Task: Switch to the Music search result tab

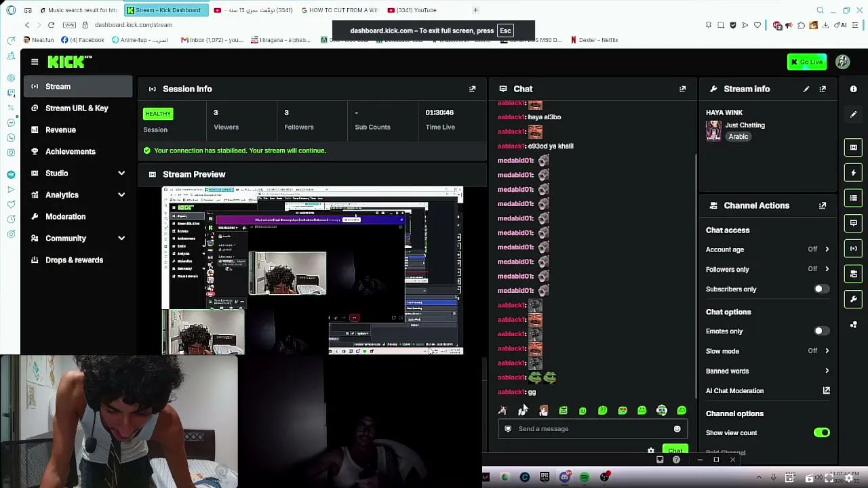Action: [80, 10]
